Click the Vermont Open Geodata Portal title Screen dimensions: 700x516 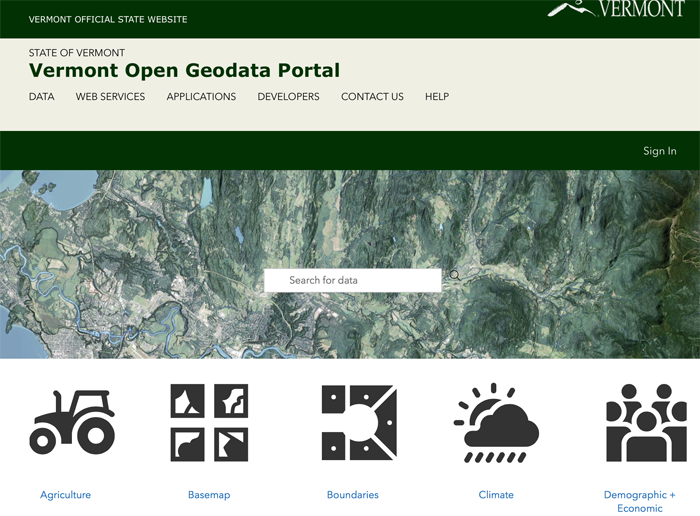[184, 71]
